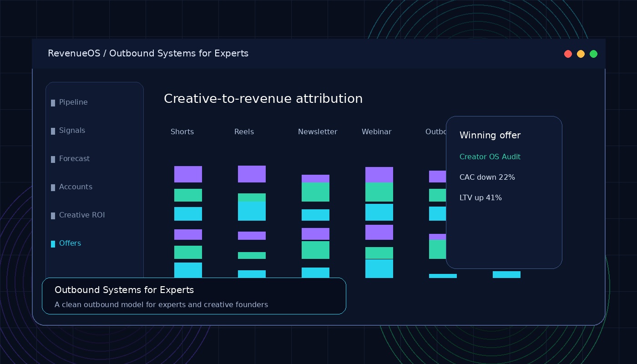Click the "RevenueOS / Outbound Systems for Experts" window title
Image resolution: width=637 pixels, height=364 pixels.
[x=148, y=54]
